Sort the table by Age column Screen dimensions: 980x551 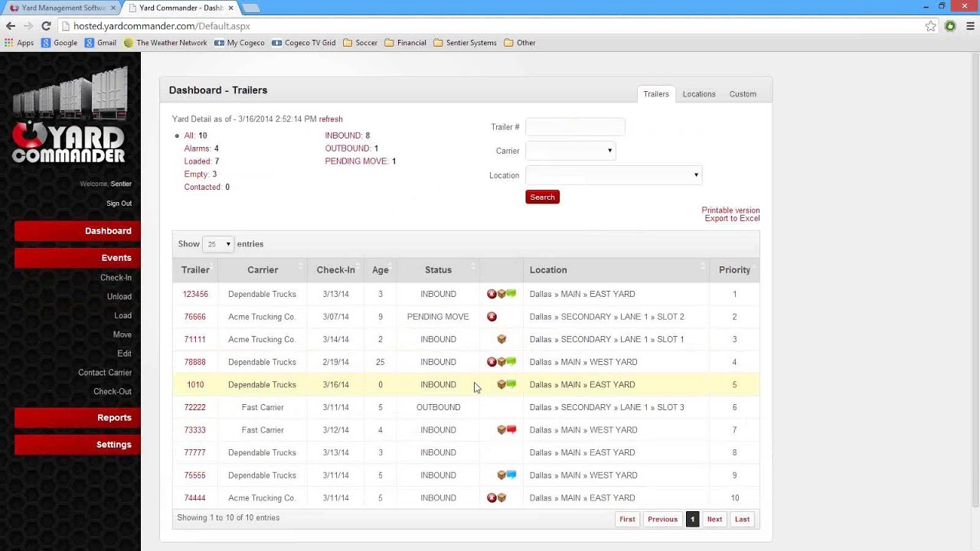coord(380,270)
